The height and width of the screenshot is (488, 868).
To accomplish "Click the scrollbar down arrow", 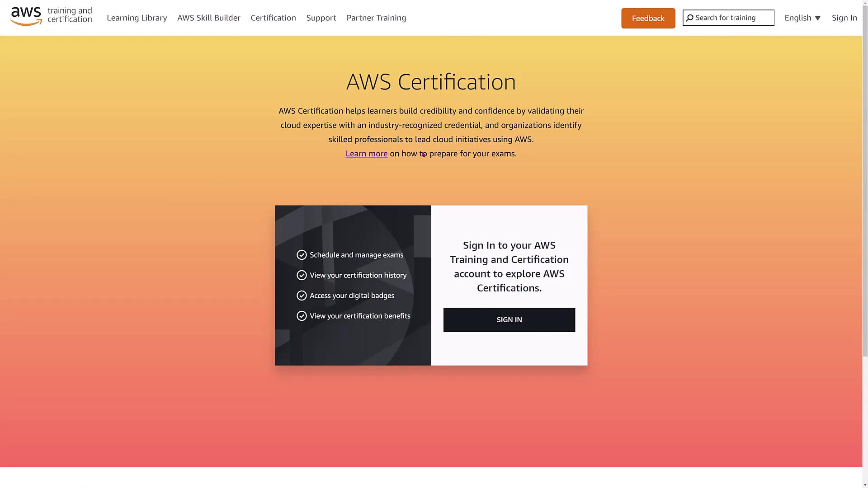I will pos(865,485).
